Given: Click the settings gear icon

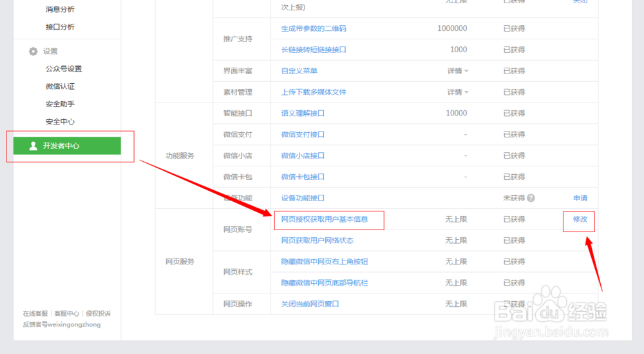Looking at the screenshot, I should point(33,52).
